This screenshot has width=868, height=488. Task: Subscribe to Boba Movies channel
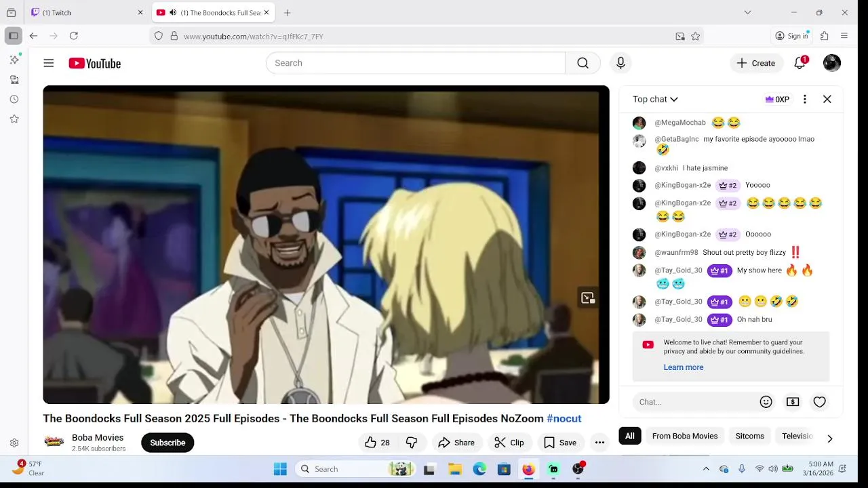tap(167, 443)
